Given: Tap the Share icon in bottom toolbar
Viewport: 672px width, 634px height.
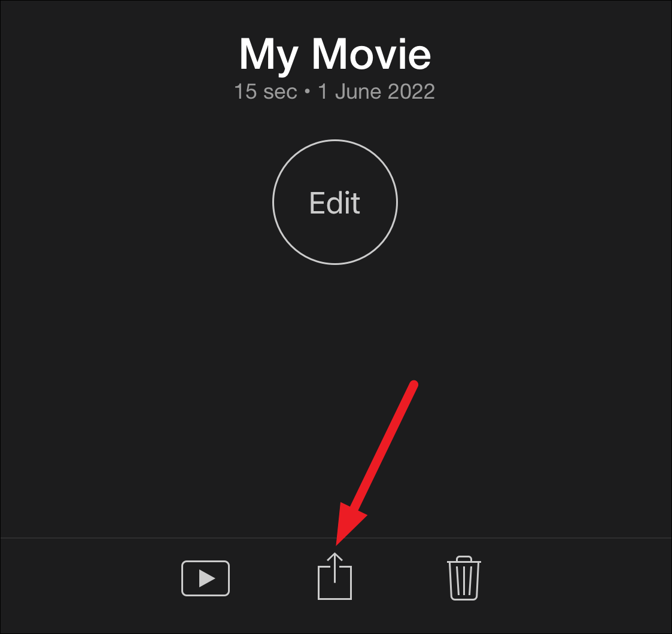Looking at the screenshot, I should (335, 576).
